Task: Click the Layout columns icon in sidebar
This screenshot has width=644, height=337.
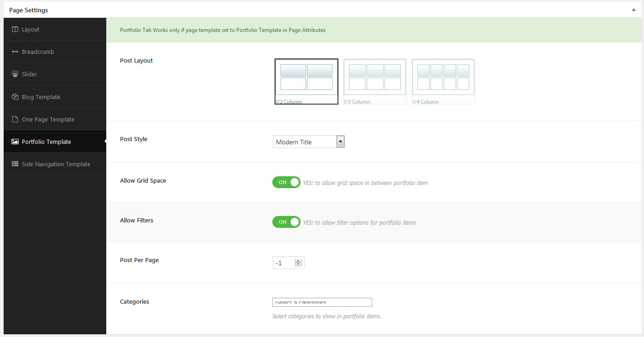Action: coord(15,29)
